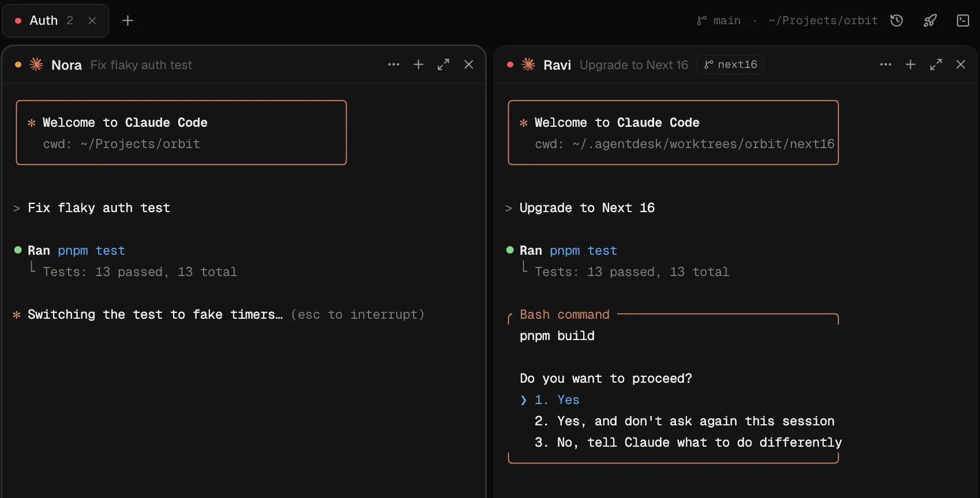This screenshot has width=980, height=498.
Task: Open the history clock icon
Action: coord(896,21)
